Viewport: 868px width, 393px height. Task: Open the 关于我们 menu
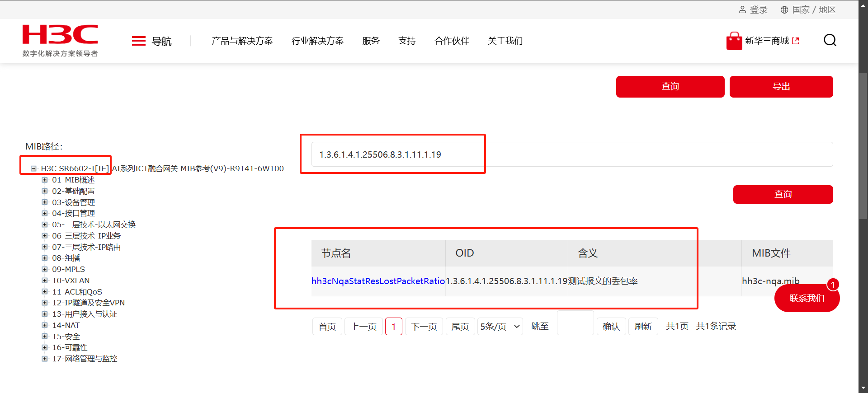pos(505,41)
